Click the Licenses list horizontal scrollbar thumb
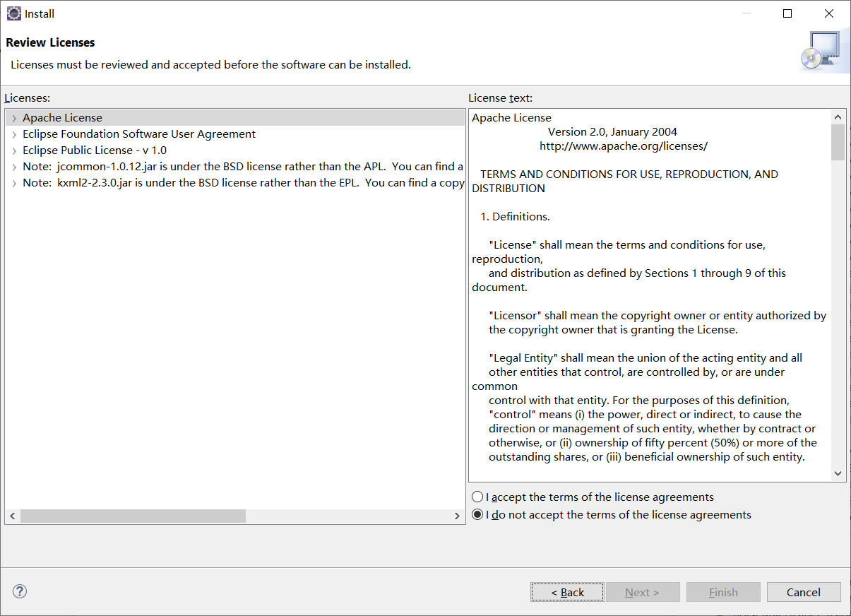The width and height of the screenshot is (851, 616). (133, 516)
